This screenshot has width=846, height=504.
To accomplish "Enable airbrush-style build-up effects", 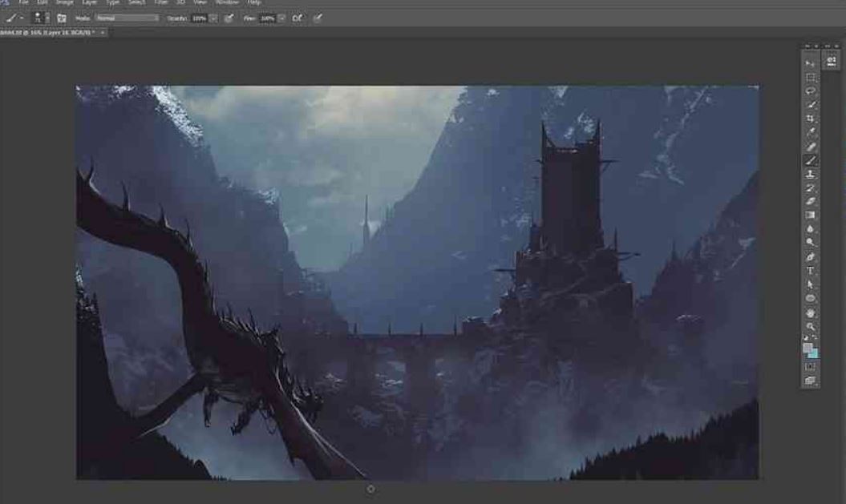I will click(298, 18).
